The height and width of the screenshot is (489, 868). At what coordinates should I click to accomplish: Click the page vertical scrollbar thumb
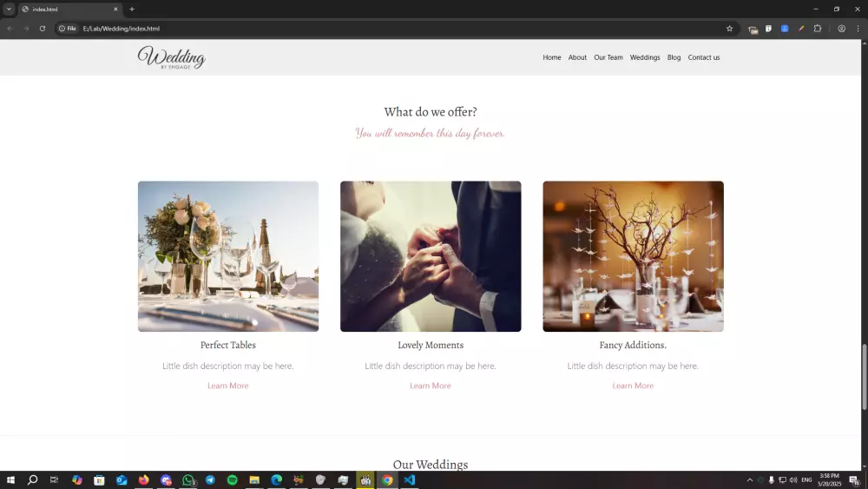tap(865, 377)
